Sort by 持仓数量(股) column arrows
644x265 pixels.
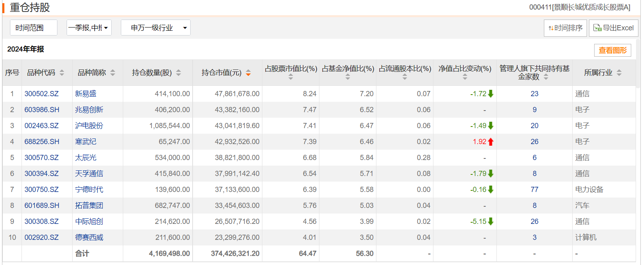click(x=179, y=73)
